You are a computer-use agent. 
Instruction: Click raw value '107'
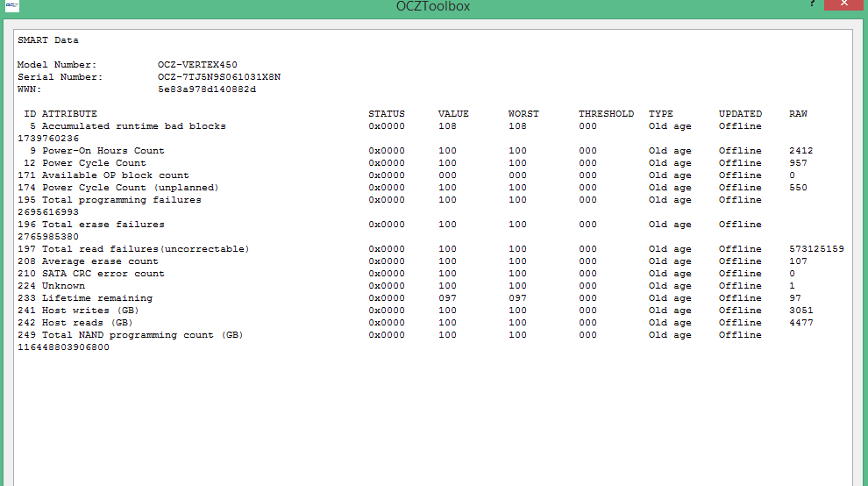point(798,261)
